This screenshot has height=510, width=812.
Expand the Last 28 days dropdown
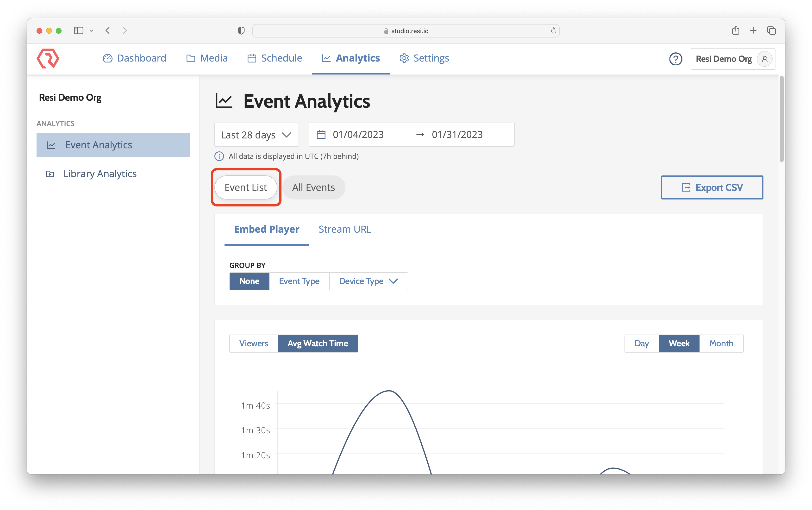(257, 135)
